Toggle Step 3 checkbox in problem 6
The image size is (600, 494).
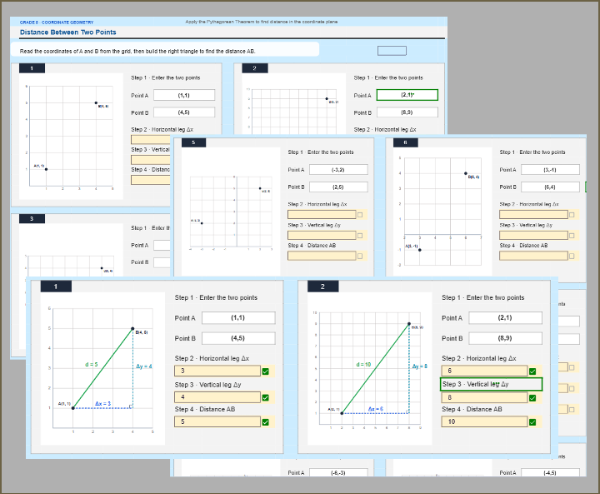point(572,235)
